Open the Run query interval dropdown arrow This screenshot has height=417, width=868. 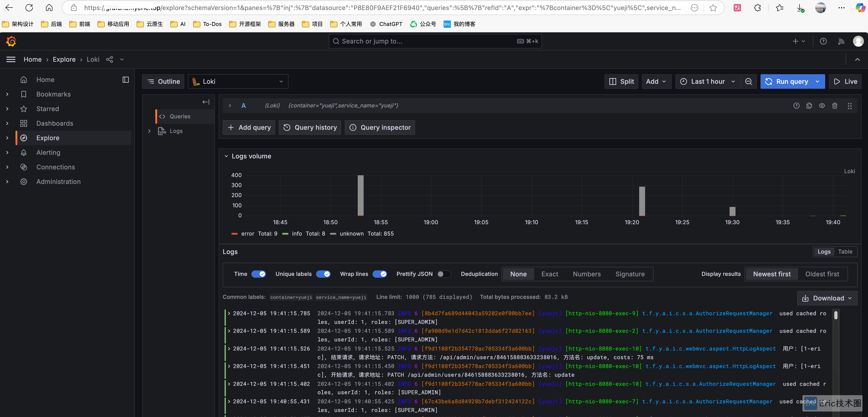click(817, 81)
